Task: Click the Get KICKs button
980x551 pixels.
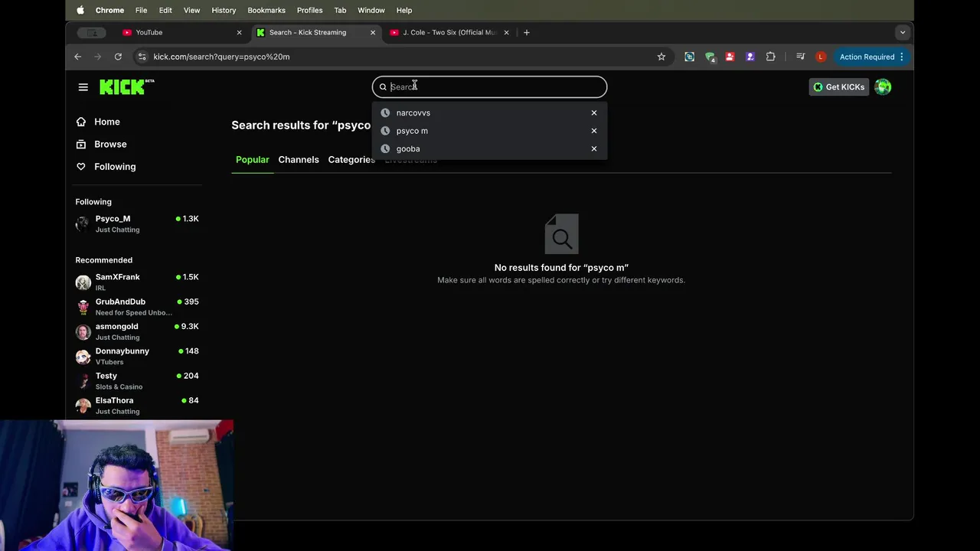Action: pyautogui.click(x=838, y=87)
